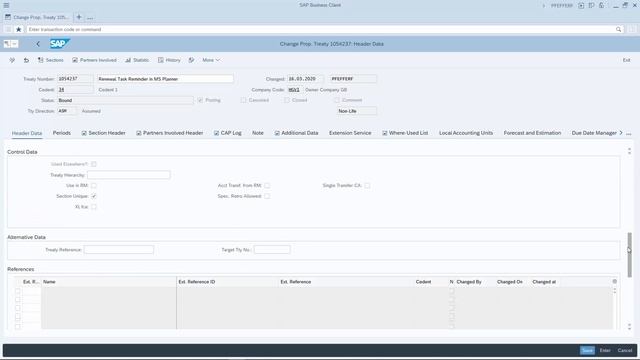
Task: Switch to the Additional Data tab
Action: pyautogui.click(x=296, y=133)
